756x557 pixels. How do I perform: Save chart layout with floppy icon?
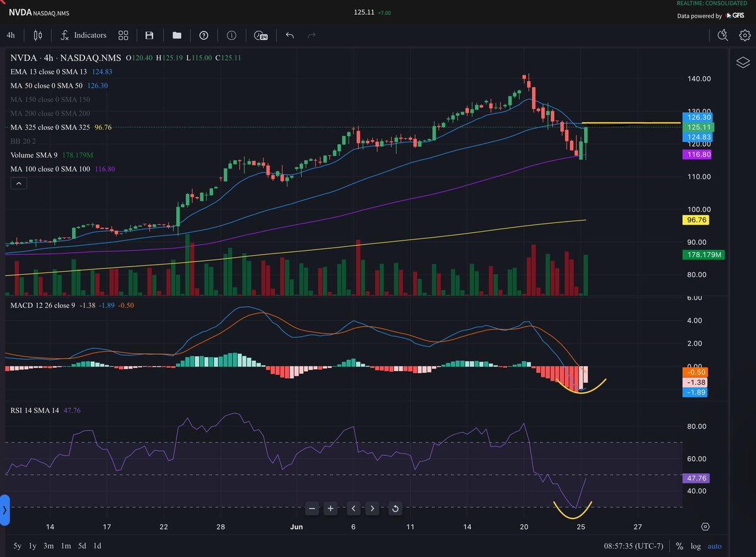click(x=149, y=36)
